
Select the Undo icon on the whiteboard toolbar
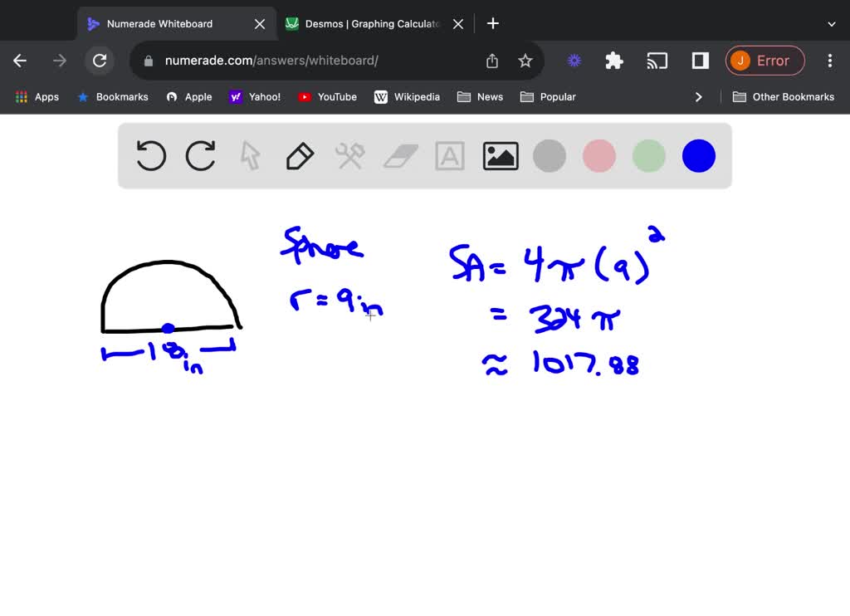coord(150,155)
